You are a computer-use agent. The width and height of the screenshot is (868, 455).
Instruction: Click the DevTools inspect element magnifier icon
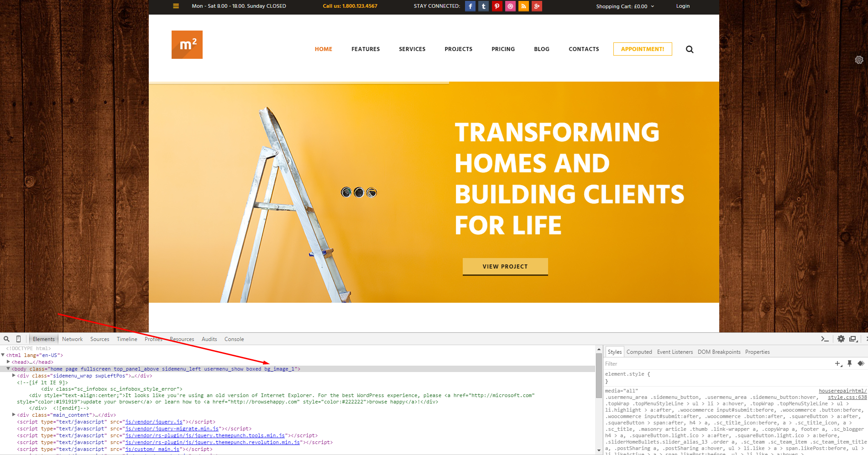[7, 339]
